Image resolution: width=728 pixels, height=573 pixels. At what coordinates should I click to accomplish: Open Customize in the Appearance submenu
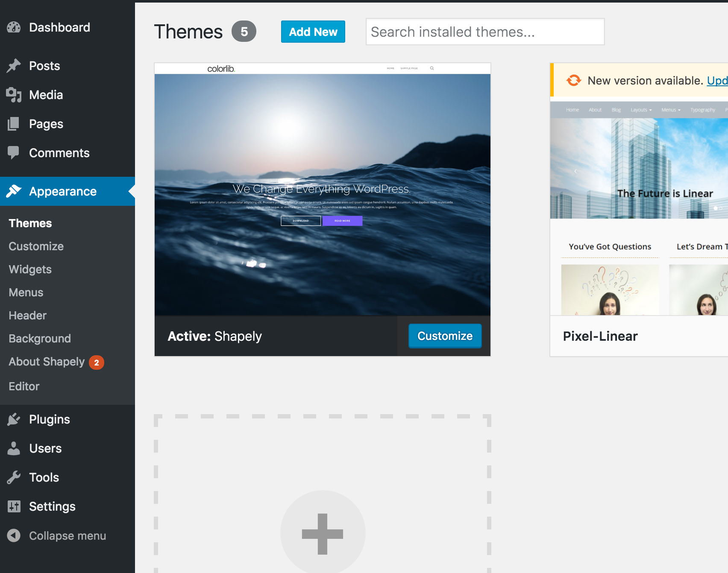36,246
